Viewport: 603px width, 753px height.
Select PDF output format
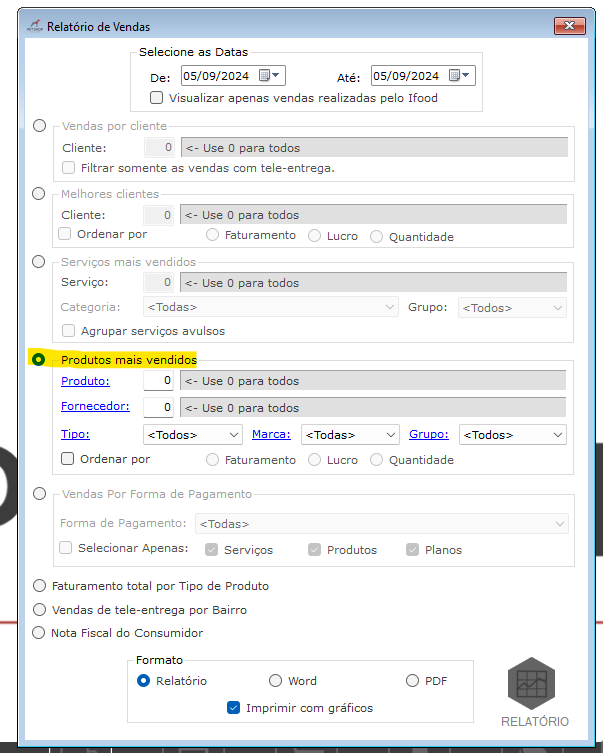[412, 680]
